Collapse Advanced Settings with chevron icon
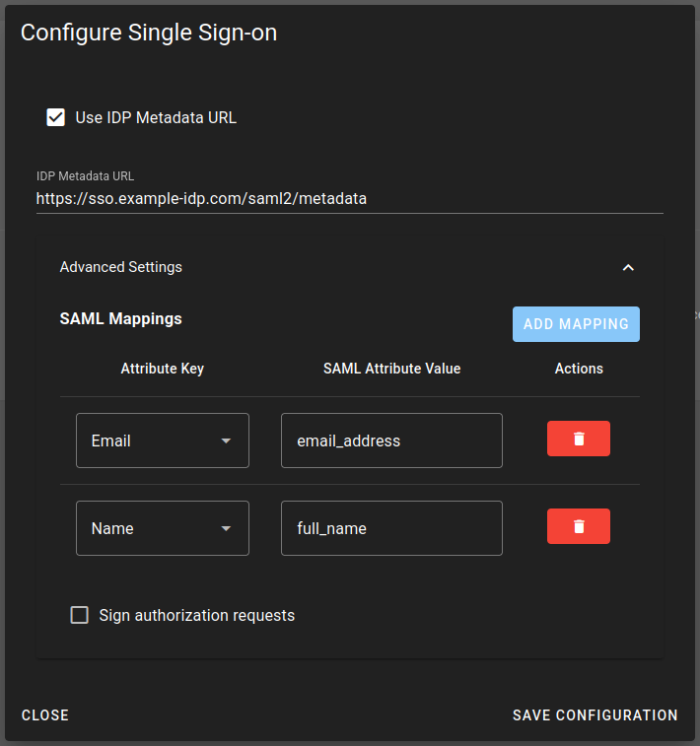 click(x=628, y=267)
